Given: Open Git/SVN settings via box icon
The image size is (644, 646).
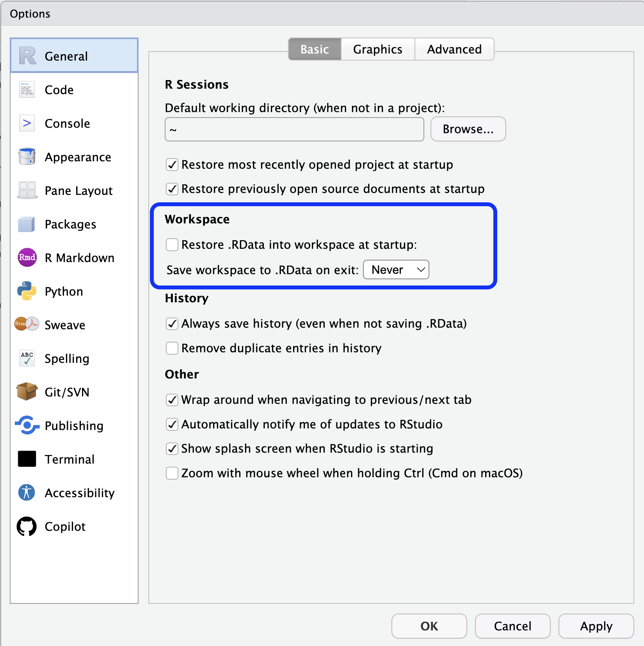Looking at the screenshot, I should click(27, 392).
